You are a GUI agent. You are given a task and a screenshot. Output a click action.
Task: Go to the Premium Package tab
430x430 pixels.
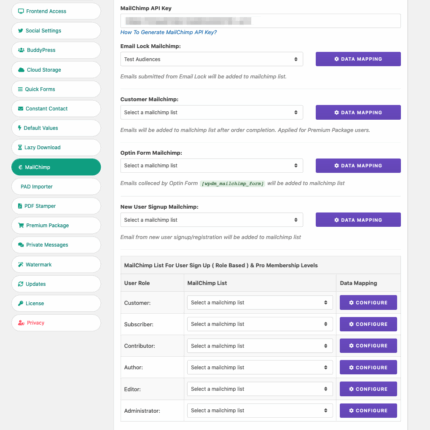click(x=56, y=225)
